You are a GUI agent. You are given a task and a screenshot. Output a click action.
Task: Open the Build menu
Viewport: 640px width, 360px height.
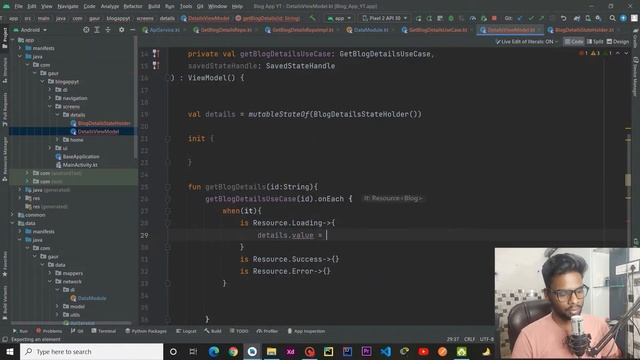coord(154,6)
